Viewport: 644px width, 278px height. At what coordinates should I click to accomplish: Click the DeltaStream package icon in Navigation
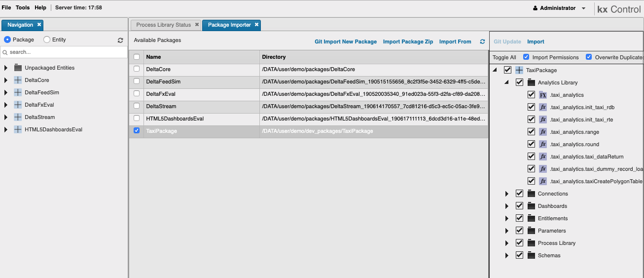pos(18,117)
